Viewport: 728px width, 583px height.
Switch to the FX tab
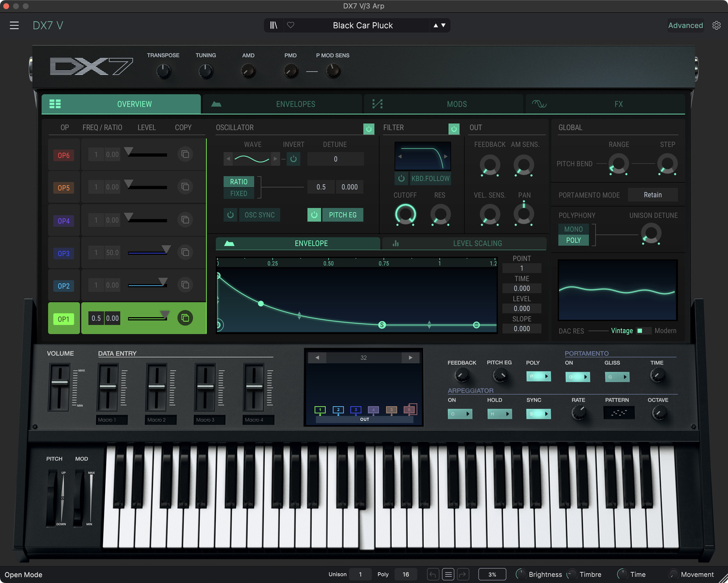click(x=605, y=104)
